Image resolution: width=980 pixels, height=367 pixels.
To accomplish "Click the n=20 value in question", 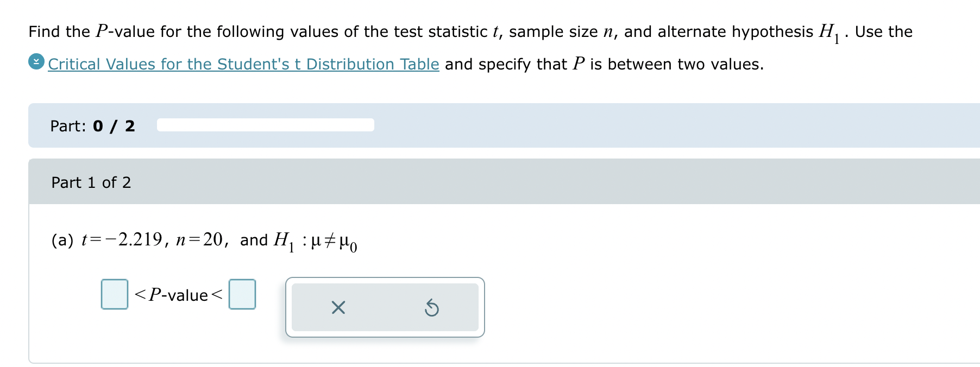I will coord(199,239).
